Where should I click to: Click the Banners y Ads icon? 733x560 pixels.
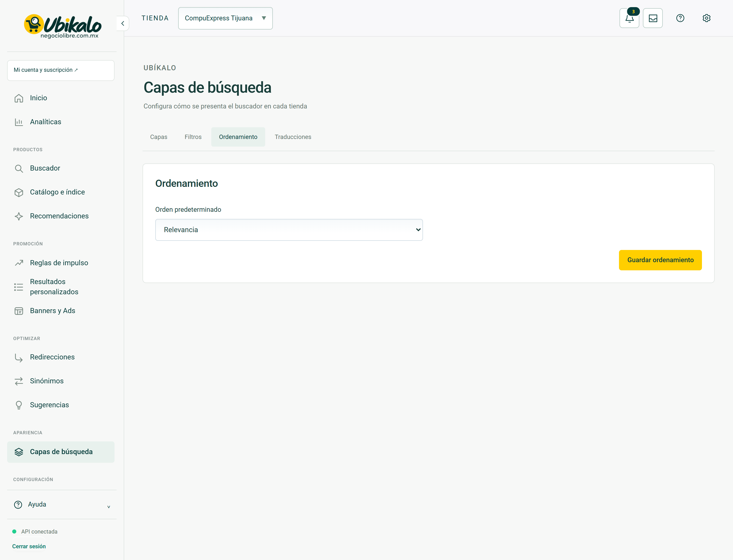coord(19,311)
